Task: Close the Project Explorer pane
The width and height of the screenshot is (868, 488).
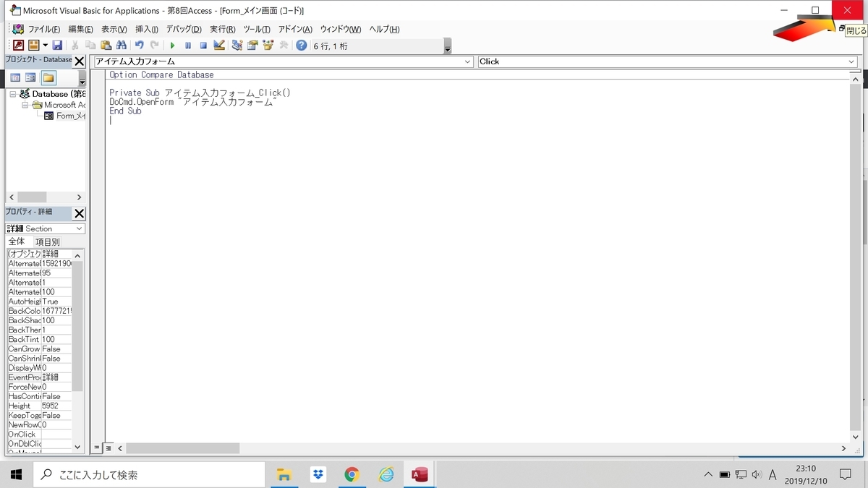Action: point(80,61)
